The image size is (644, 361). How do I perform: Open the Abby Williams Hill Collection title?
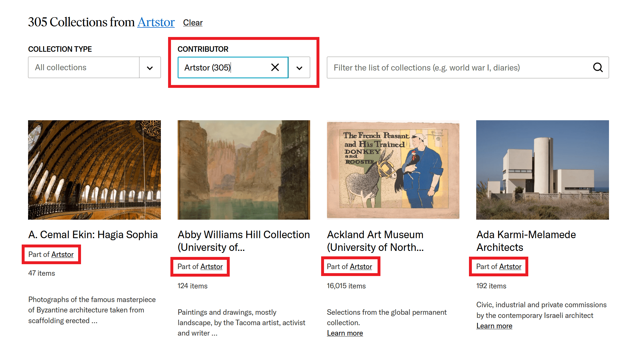point(243,241)
